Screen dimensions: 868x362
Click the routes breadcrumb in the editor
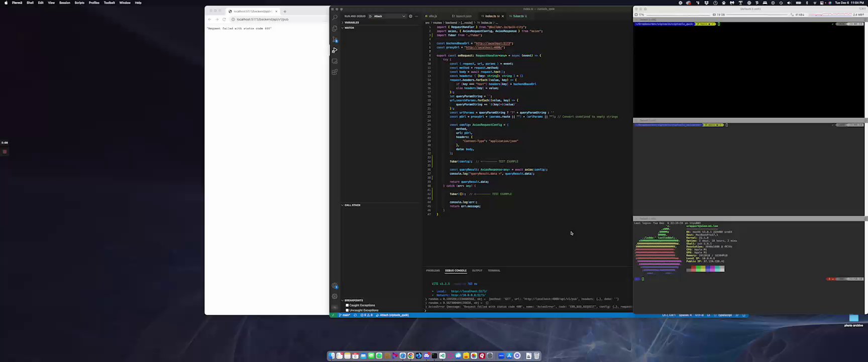coord(437,23)
